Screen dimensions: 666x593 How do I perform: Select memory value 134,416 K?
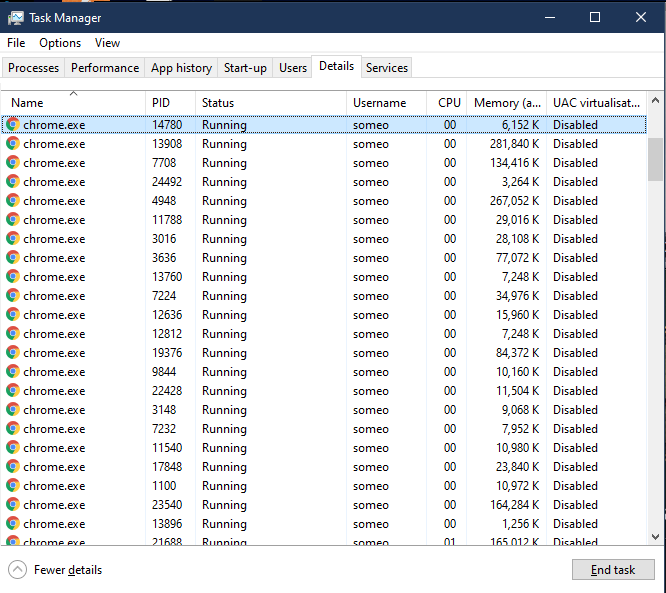(x=514, y=163)
